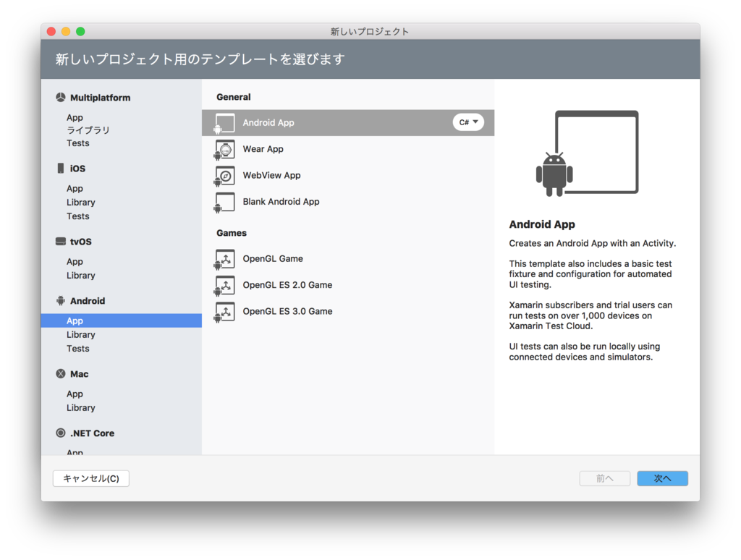Image resolution: width=741 pixels, height=560 pixels.
Task: Click the Wear App watch icon
Action: point(224,150)
